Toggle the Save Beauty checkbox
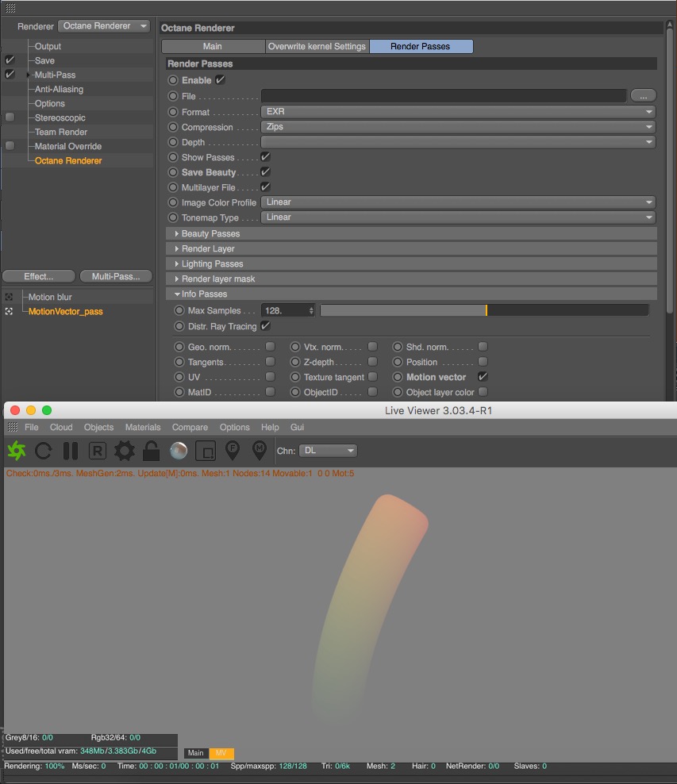677x784 pixels. coord(266,171)
